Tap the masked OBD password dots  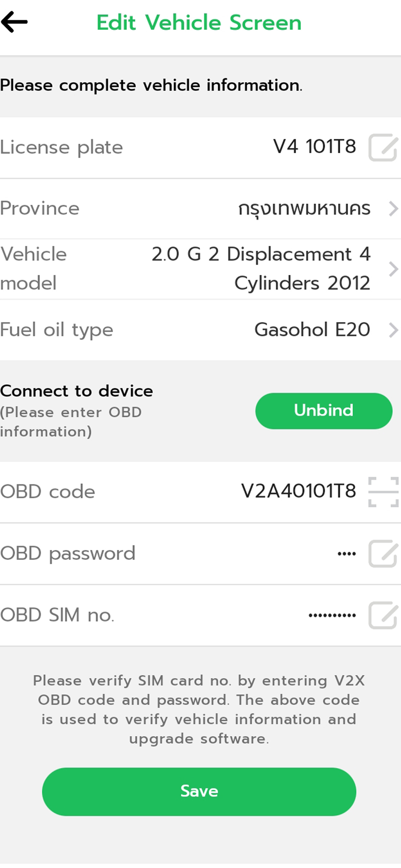pos(347,554)
